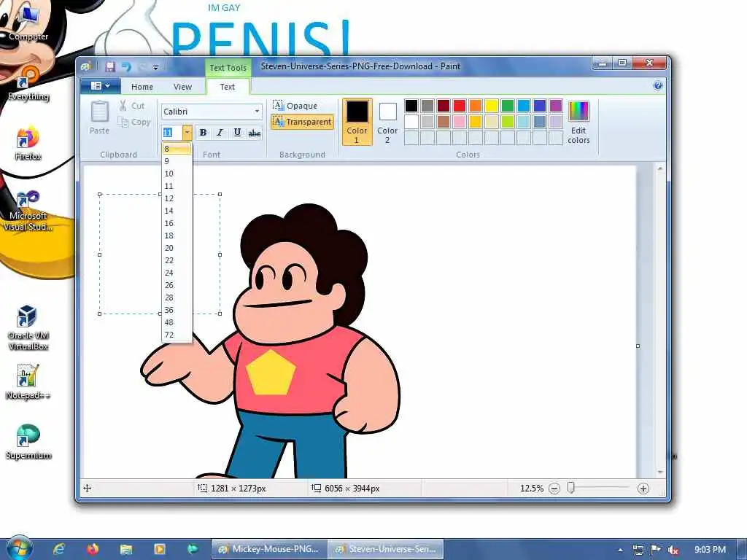
Task: Select Transparent background option
Action: (x=302, y=122)
